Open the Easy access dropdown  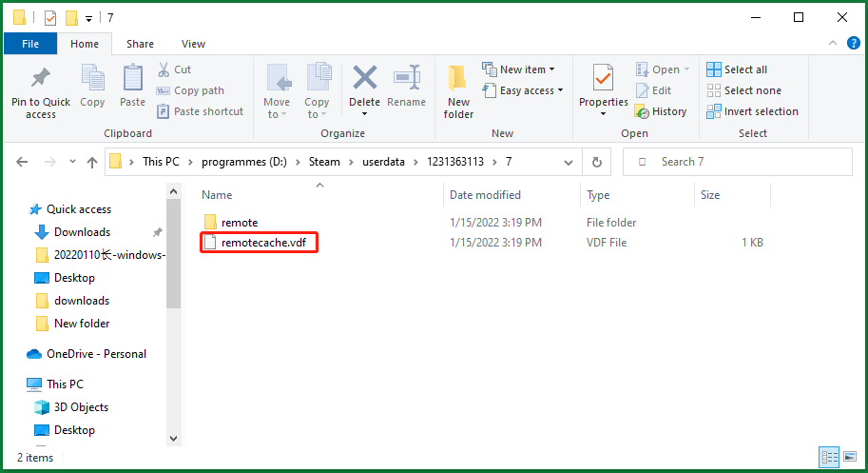(523, 90)
